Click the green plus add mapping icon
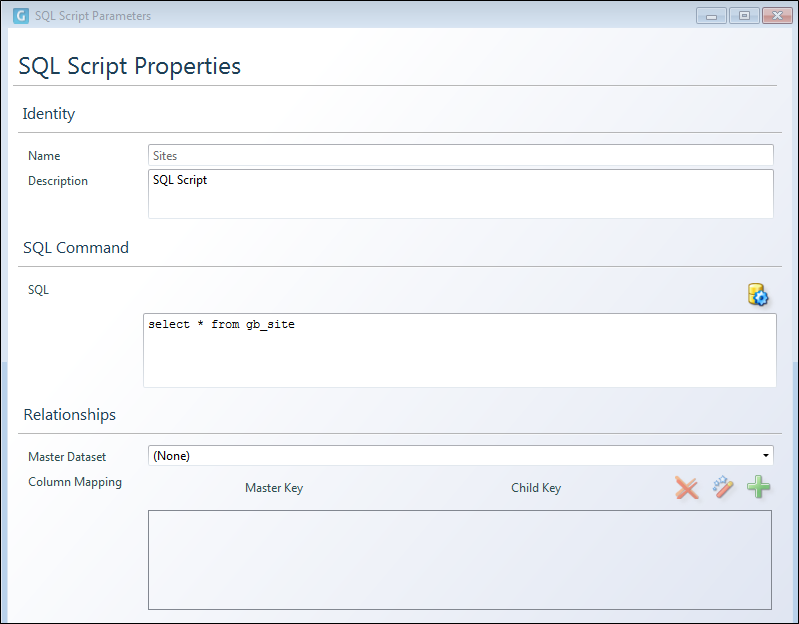Screen dimensions: 799x624 pos(759,486)
